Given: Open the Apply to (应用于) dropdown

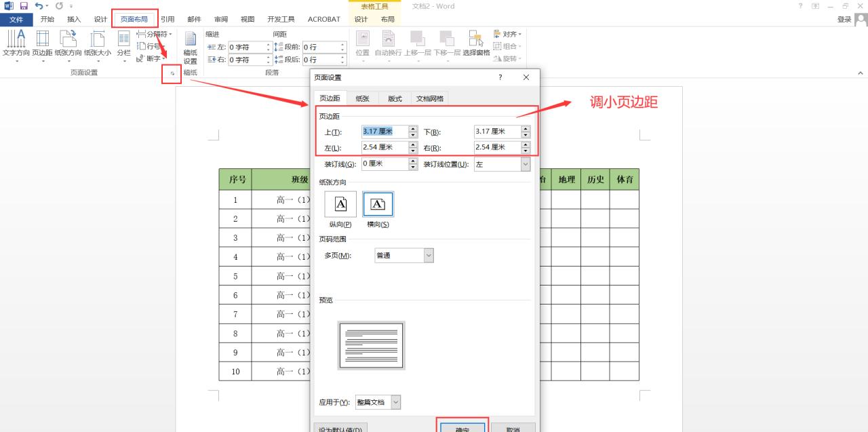Looking at the screenshot, I should click(x=378, y=402).
